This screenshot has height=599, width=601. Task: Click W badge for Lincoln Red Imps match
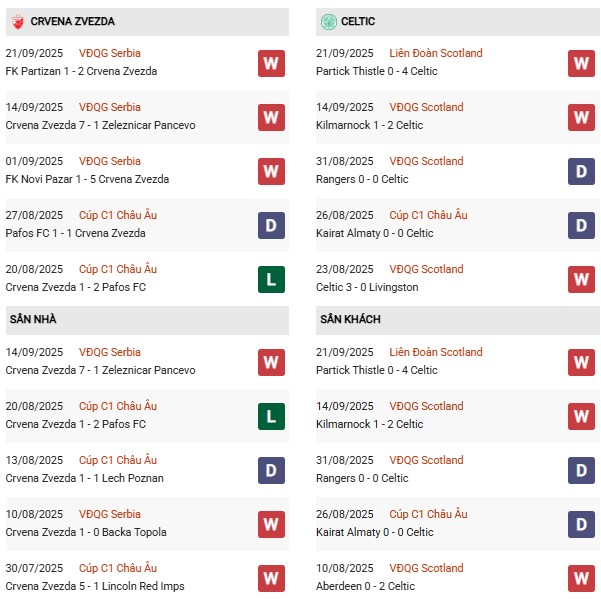271,578
